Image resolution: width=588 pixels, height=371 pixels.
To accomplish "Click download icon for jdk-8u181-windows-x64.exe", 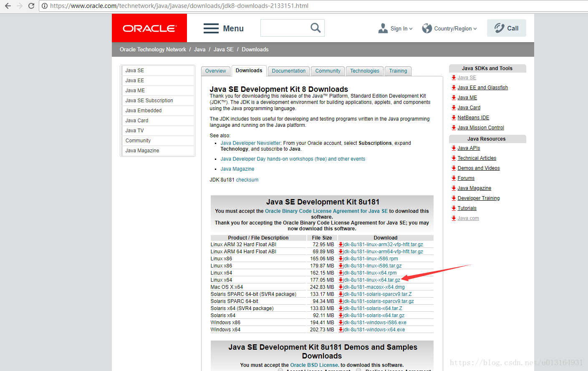I will [341, 330].
